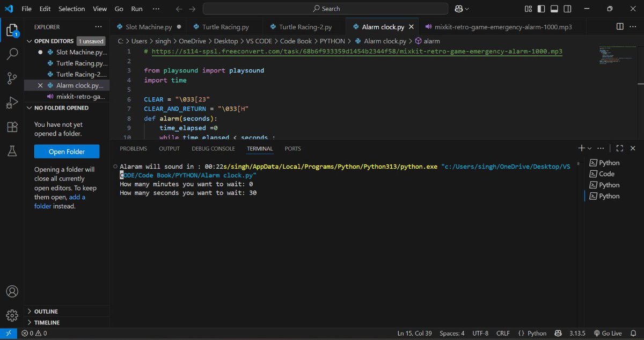Toggle the secondary side bar

[567, 9]
